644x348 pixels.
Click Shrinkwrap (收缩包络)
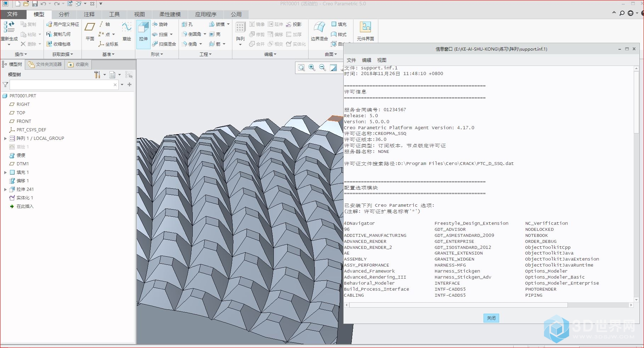[58, 44]
